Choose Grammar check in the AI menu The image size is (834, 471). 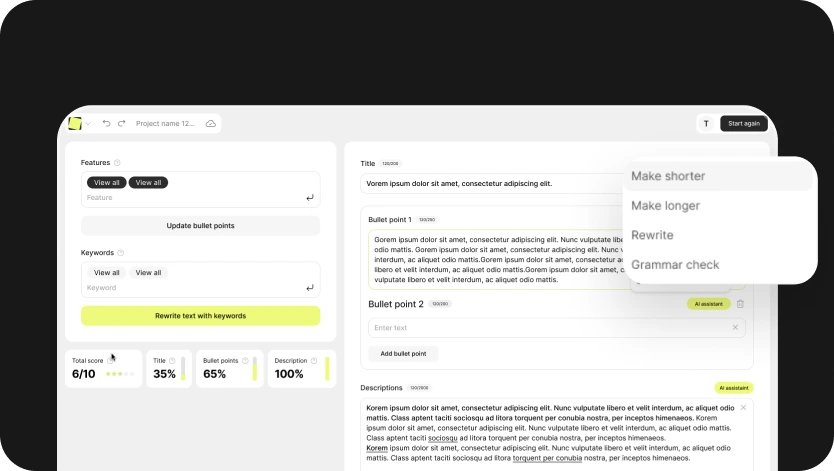[x=675, y=265]
